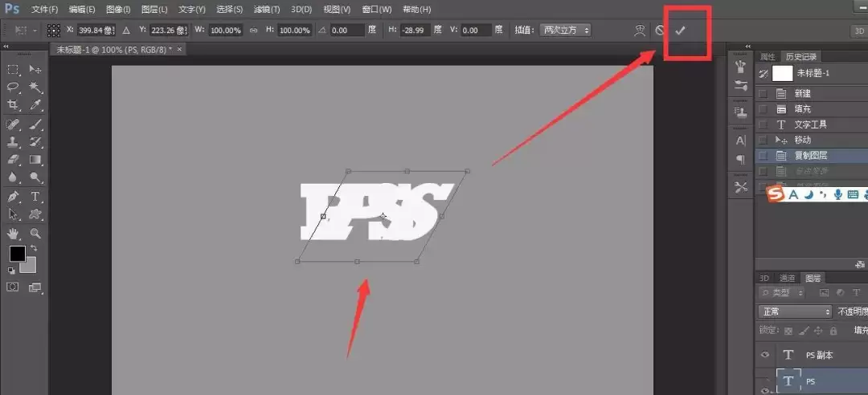Hide the PS 副本 layer via its eye icon
Image resolution: width=868 pixels, height=395 pixels.
[765, 355]
